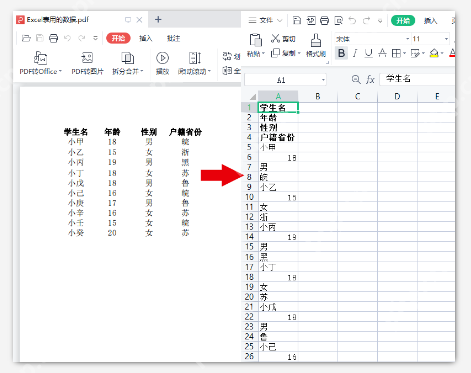This screenshot has height=373, width=471.
Task: Click the fx insert function icon
Action: tap(370, 80)
